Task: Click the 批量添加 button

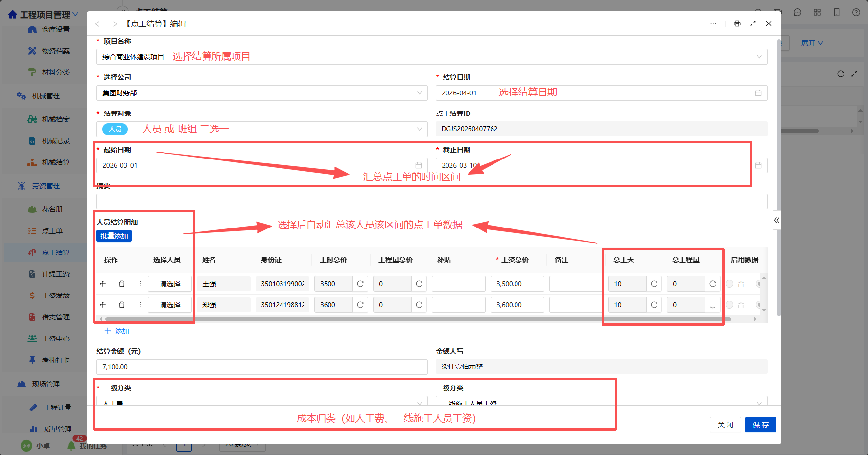Action: tap(114, 236)
